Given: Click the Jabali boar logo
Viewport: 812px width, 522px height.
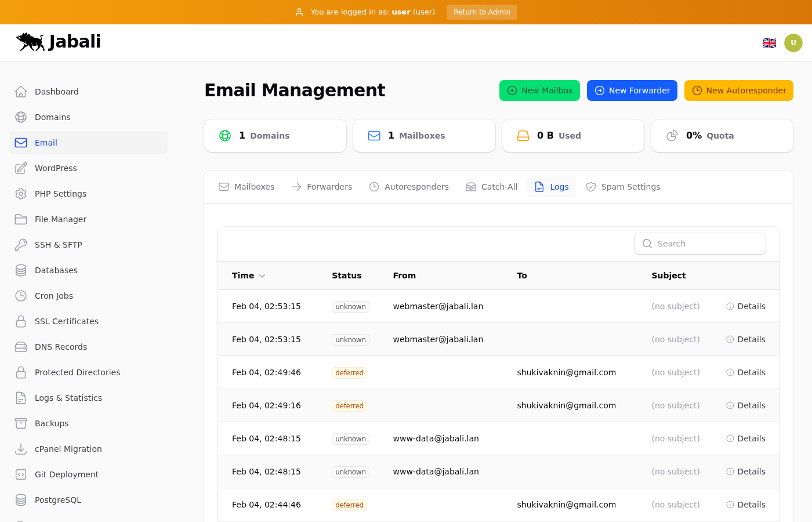Looking at the screenshot, I should 31,42.
